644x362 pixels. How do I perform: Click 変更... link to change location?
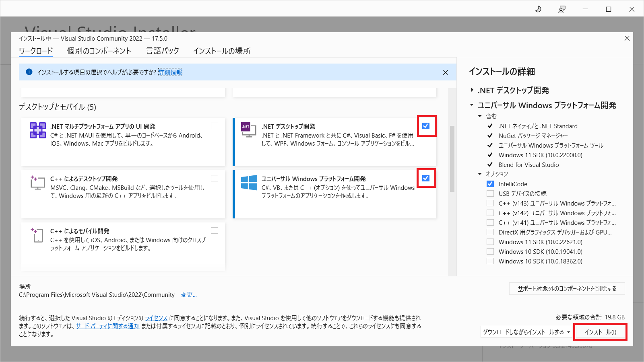tap(188, 295)
